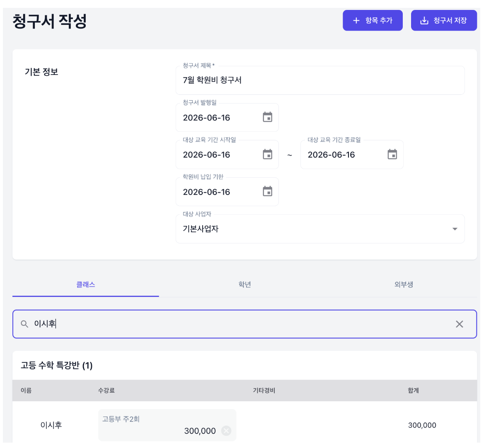Click the 합계 total 300,000
Viewport: 484px width, 448px height.
coord(422,425)
